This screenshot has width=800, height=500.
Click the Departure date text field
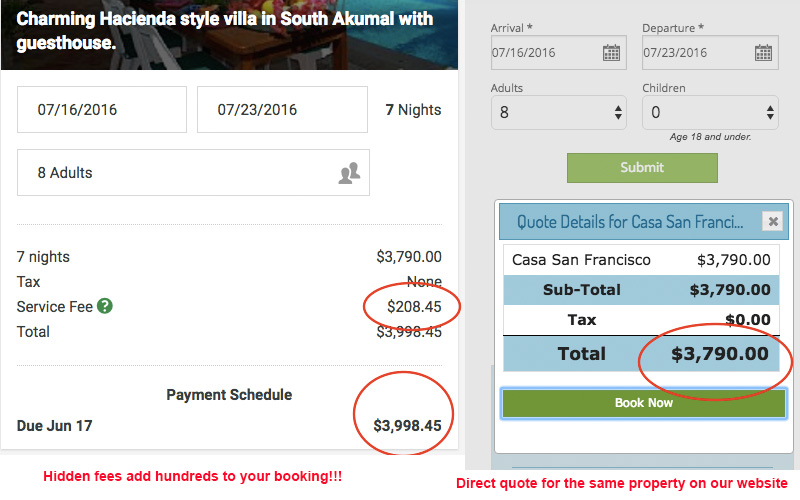coord(697,53)
